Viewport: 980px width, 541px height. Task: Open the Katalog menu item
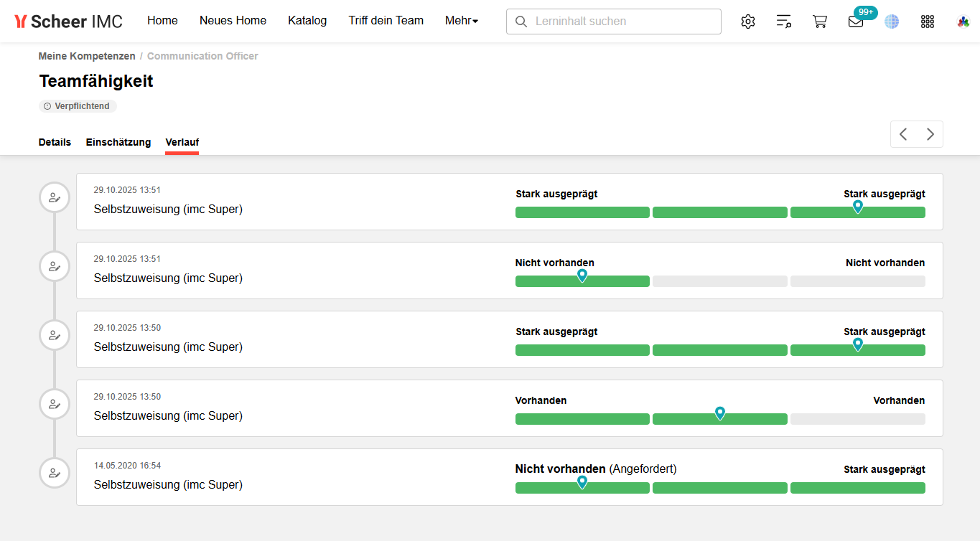pos(307,21)
